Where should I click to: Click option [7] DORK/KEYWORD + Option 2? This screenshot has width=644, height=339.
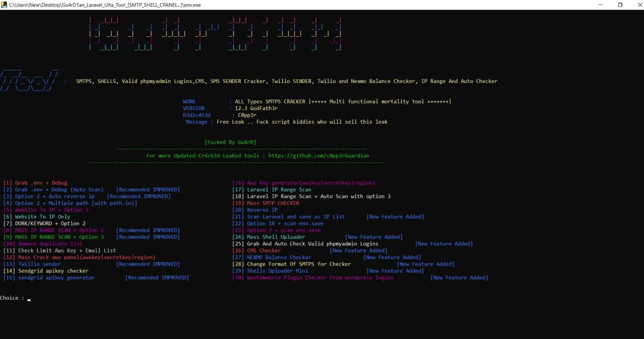coord(44,223)
